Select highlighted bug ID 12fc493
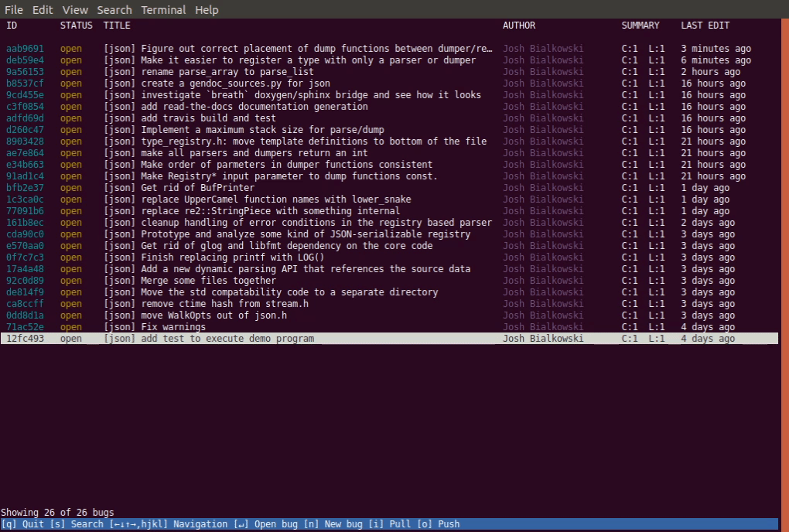This screenshot has width=789, height=532. pos(25,339)
